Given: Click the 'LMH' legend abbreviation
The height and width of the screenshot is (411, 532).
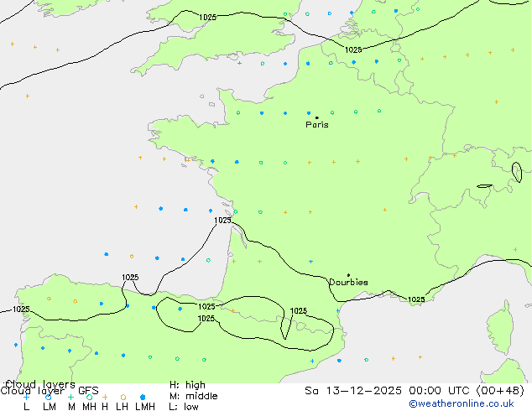Looking at the screenshot, I should [x=145, y=407].
